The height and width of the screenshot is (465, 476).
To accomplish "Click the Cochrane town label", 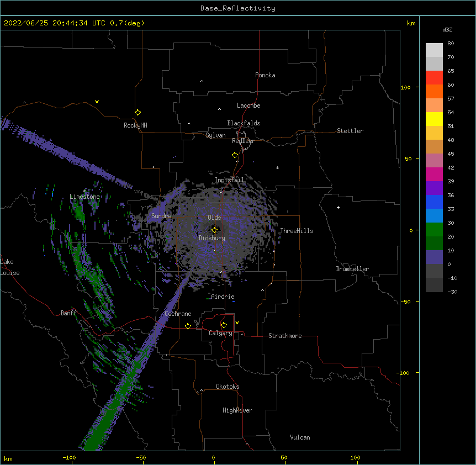I will (178, 314).
